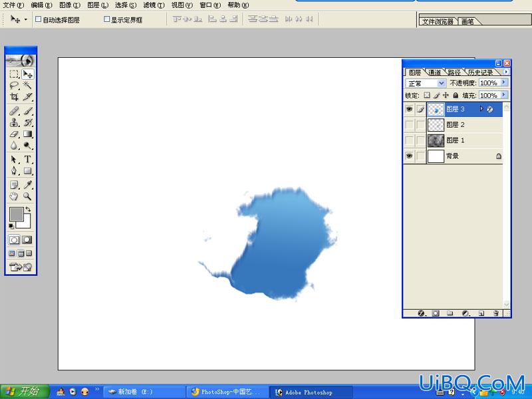The width and height of the screenshot is (532, 399).
Task: Enable the 自动选择图层 checkbox
Action: 39,19
